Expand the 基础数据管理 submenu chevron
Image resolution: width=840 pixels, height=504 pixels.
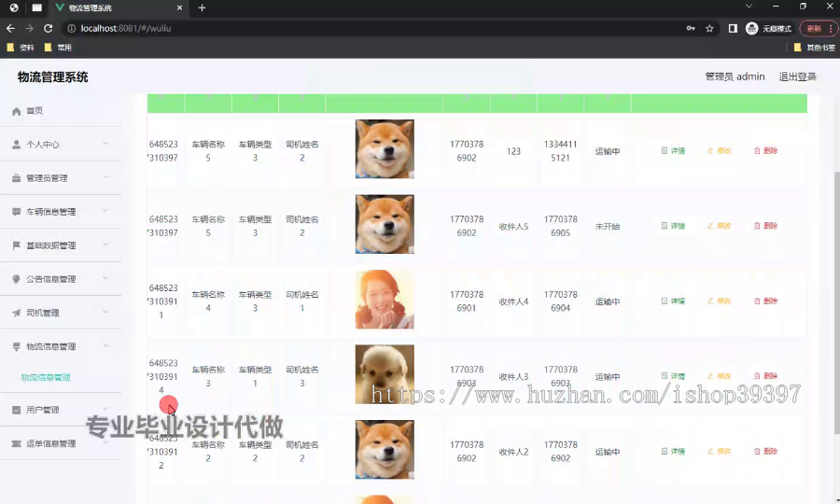pyautogui.click(x=105, y=245)
